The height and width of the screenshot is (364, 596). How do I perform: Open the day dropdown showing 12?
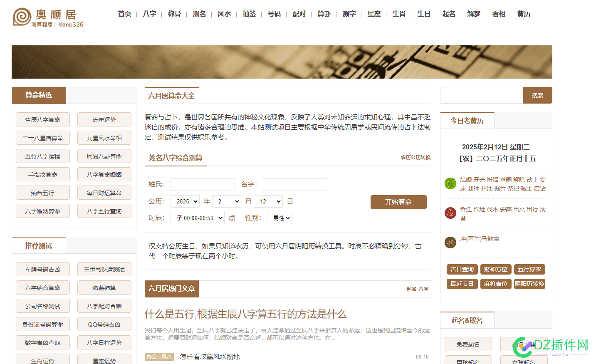[268, 201]
